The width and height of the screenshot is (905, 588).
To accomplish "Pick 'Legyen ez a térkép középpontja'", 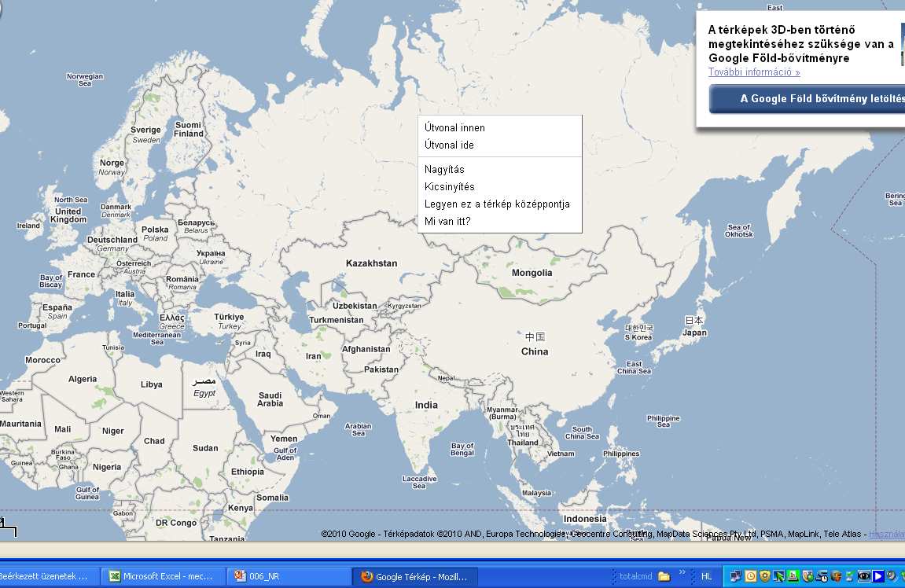I will (x=497, y=204).
